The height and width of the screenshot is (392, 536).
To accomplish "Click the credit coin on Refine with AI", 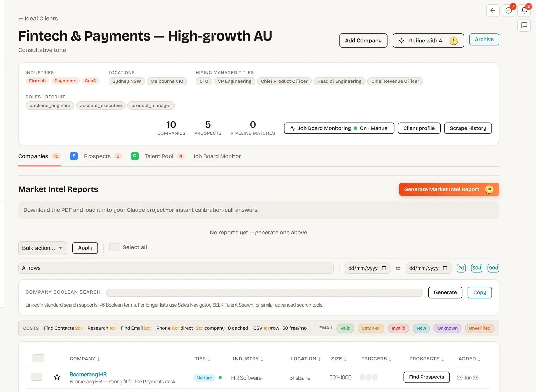I will [x=454, y=41].
